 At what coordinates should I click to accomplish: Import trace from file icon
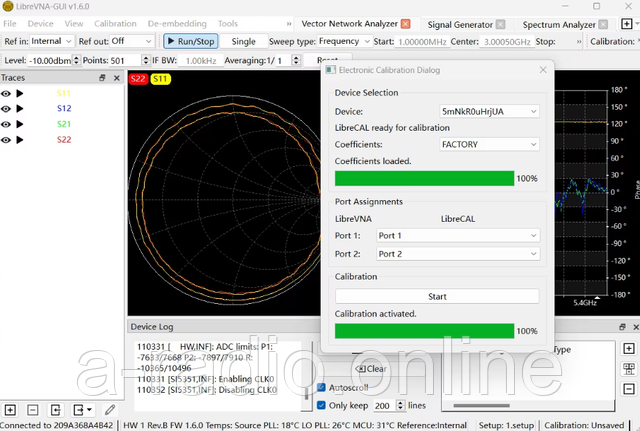[x=55, y=410]
